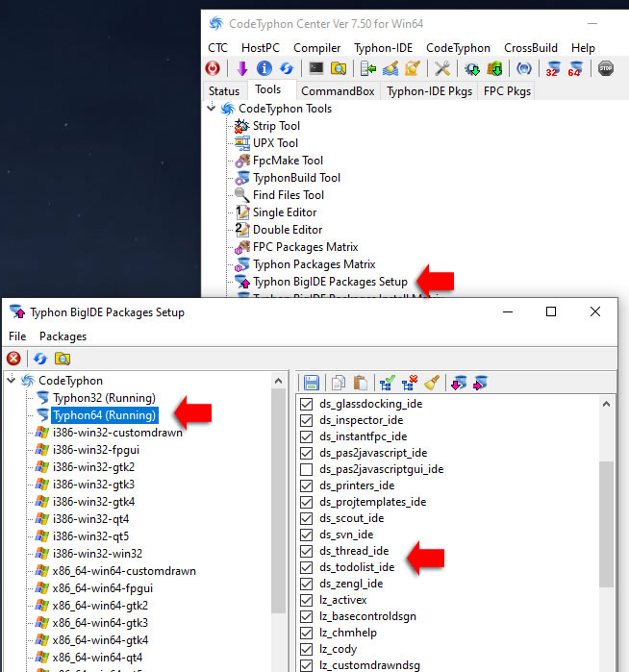Open Packages menu in Packages Setup window

pos(63,336)
